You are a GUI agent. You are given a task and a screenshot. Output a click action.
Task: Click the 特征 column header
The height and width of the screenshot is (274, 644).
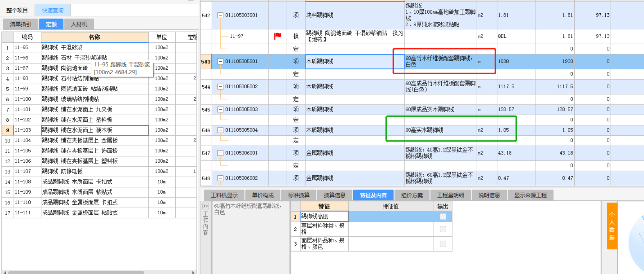pos(324,206)
